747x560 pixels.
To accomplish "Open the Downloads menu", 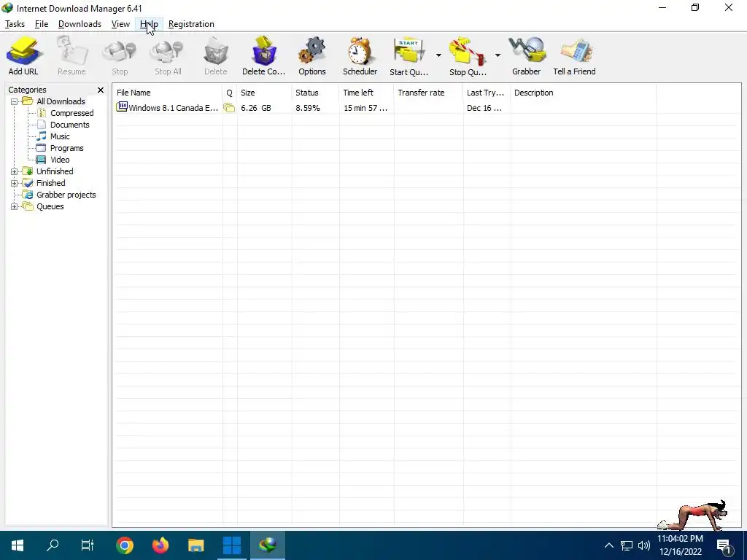I will tap(80, 24).
